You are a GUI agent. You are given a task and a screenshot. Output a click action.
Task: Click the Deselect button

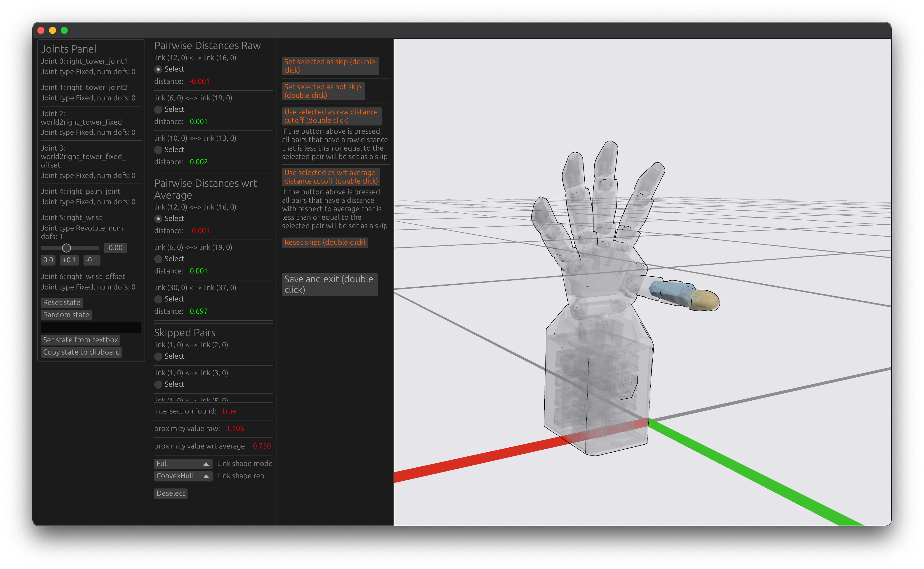pos(171,493)
